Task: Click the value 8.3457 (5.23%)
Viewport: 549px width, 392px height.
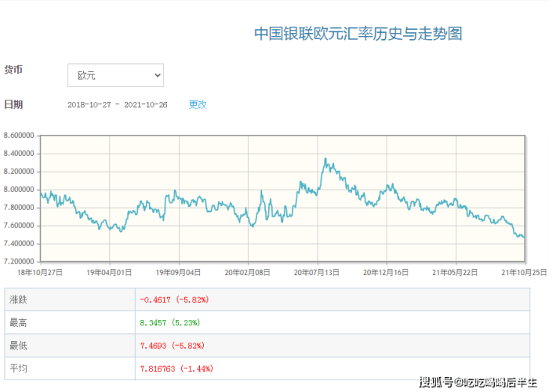Action: coord(170,323)
